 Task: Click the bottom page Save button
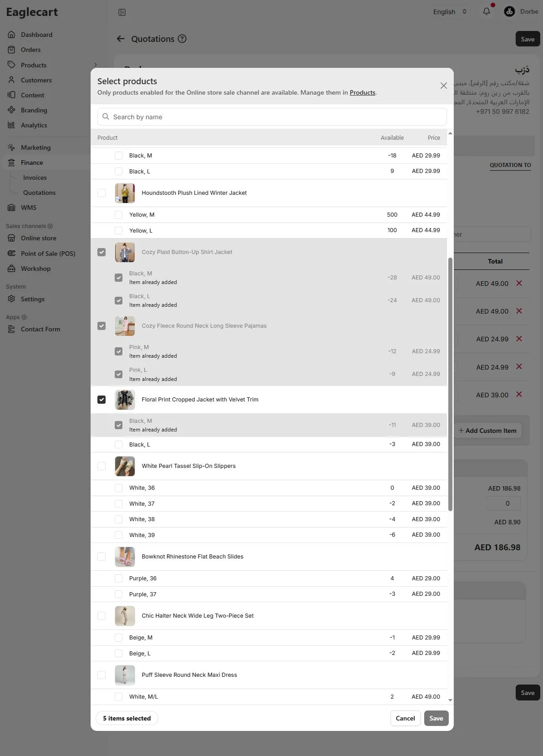528,693
